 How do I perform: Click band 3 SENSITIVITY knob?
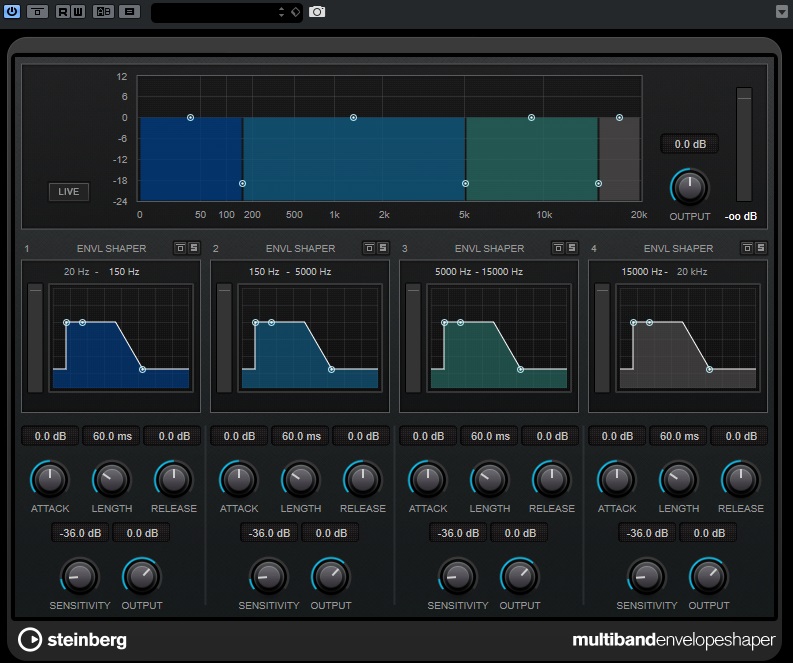[458, 576]
